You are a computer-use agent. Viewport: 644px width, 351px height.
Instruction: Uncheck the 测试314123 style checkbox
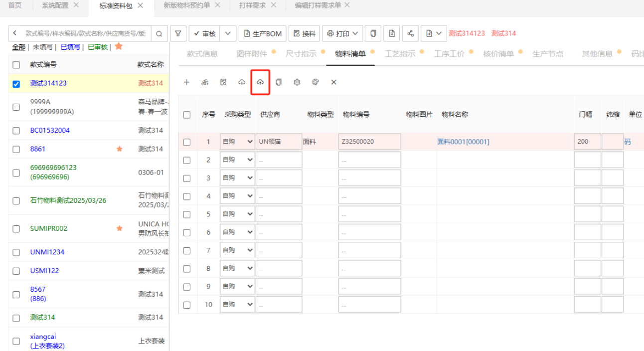(16, 84)
